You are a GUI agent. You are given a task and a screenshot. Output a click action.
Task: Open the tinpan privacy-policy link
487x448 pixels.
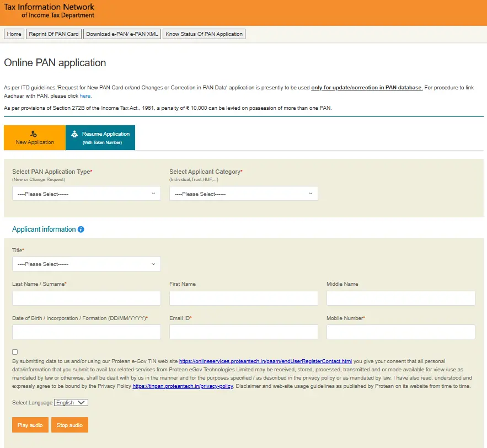183,386
